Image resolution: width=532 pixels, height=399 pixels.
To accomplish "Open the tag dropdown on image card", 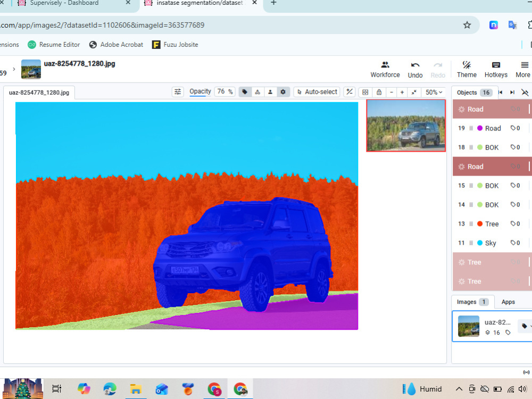I will 527,326.
